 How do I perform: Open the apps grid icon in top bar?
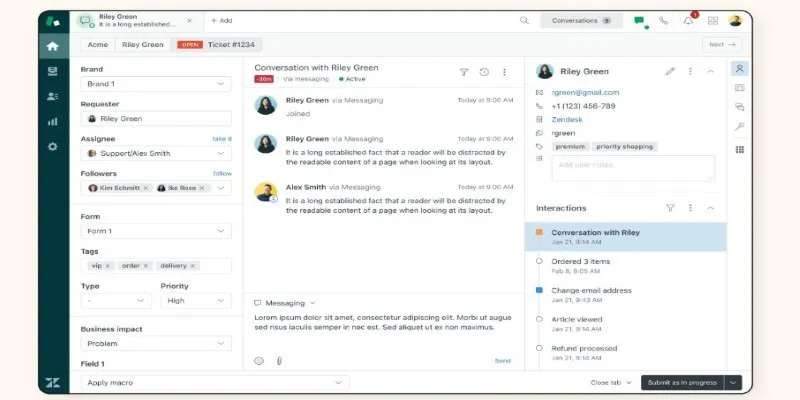pos(713,21)
